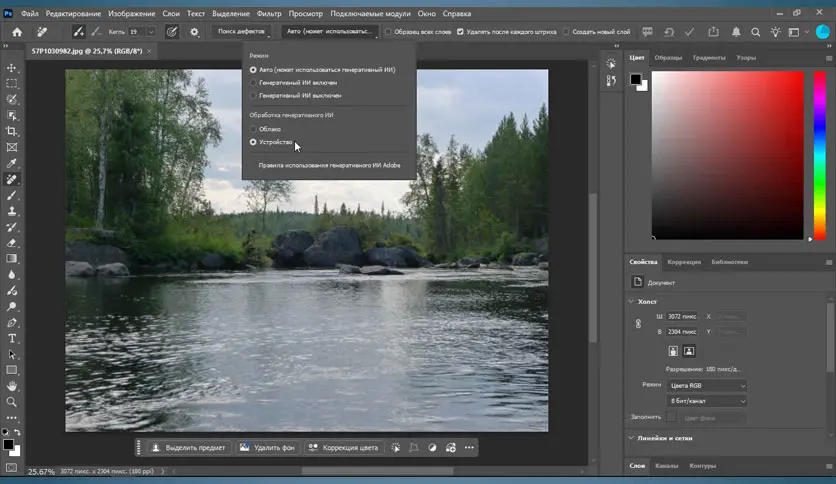Select the Rectangle shape tool
This screenshot has height=484, width=836.
click(11, 370)
